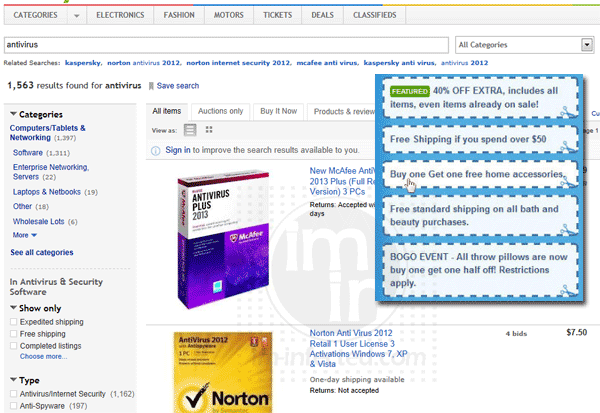Open the DEALS menu item
The height and width of the screenshot is (413, 600).
pyautogui.click(x=322, y=15)
